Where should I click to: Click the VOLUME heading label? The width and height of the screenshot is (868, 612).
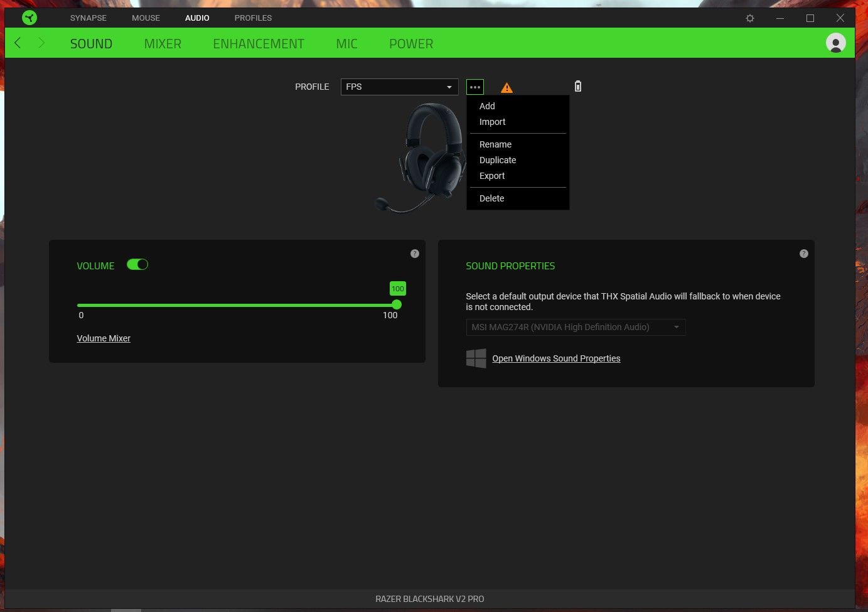(x=95, y=266)
